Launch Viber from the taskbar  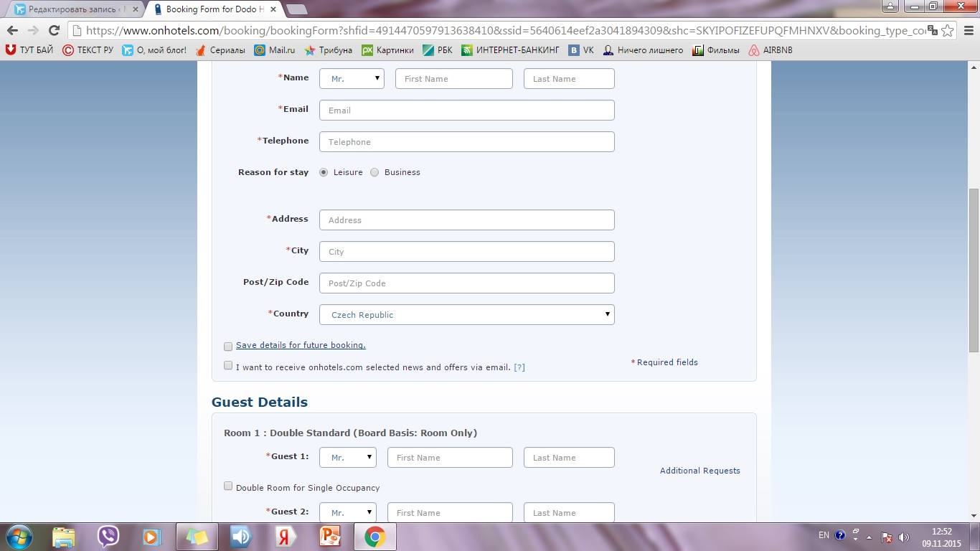(x=108, y=537)
